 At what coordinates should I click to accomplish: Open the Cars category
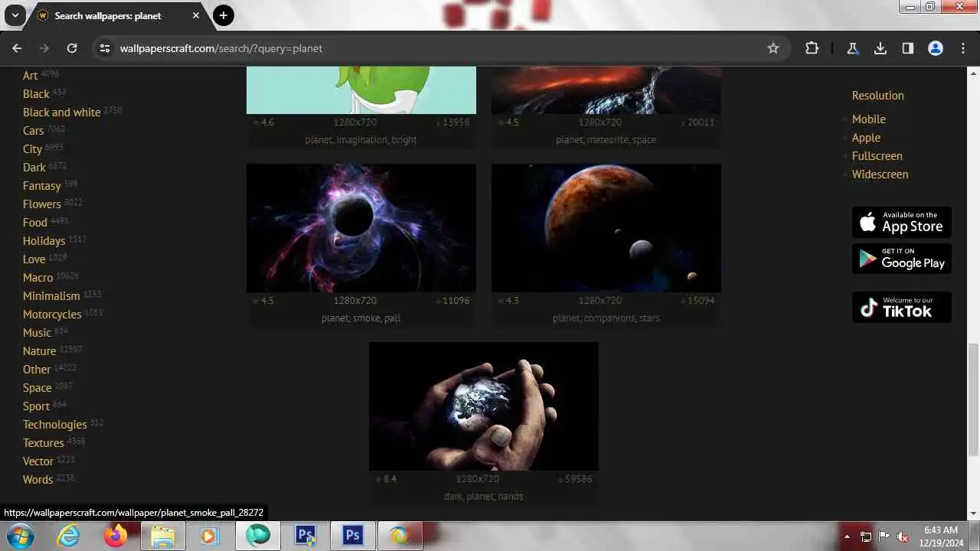tap(33, 130)
